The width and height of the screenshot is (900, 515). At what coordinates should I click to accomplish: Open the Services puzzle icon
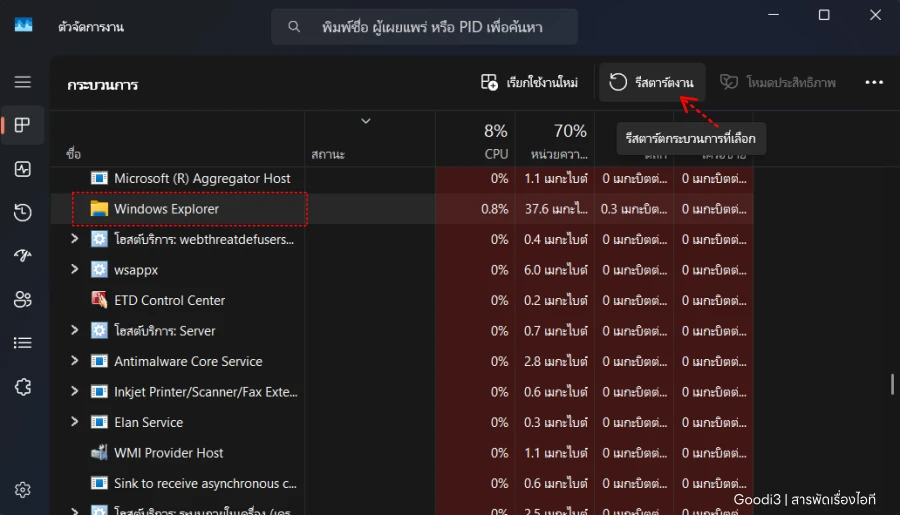pos(23,386)
